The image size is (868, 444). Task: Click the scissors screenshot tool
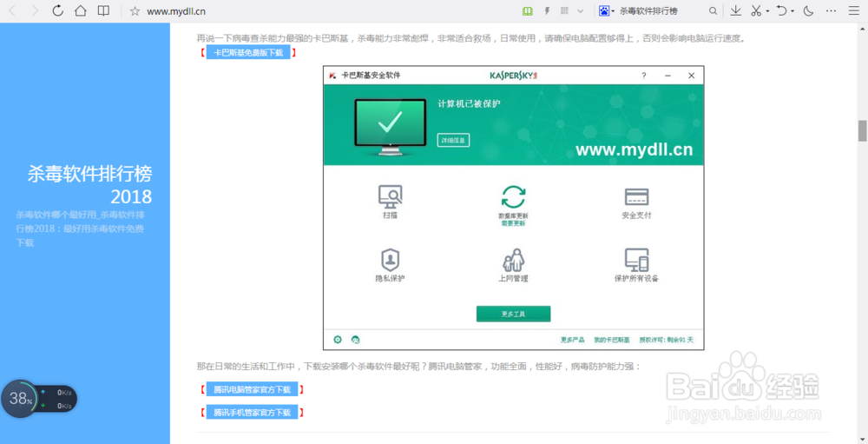coord(756,10)
